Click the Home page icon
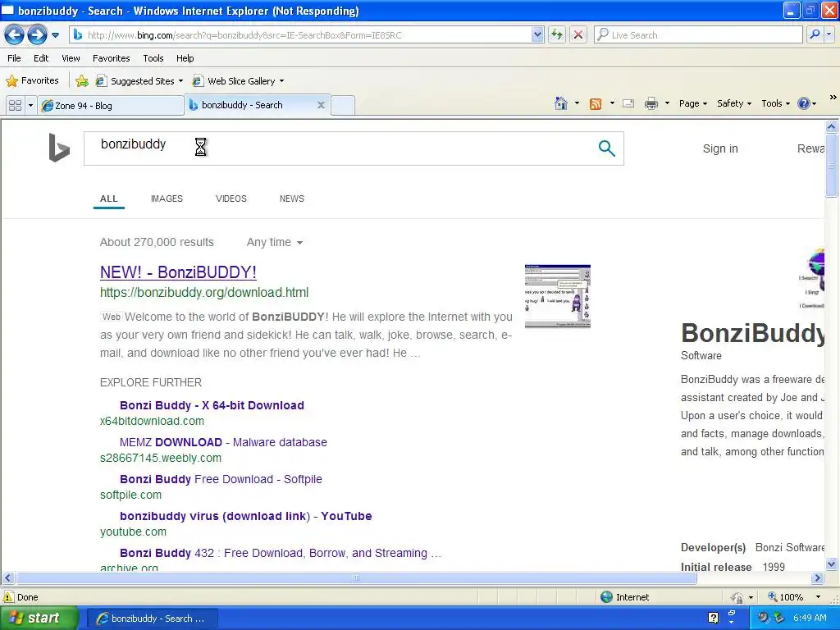The image size is (840, 630). coord(561,103)
